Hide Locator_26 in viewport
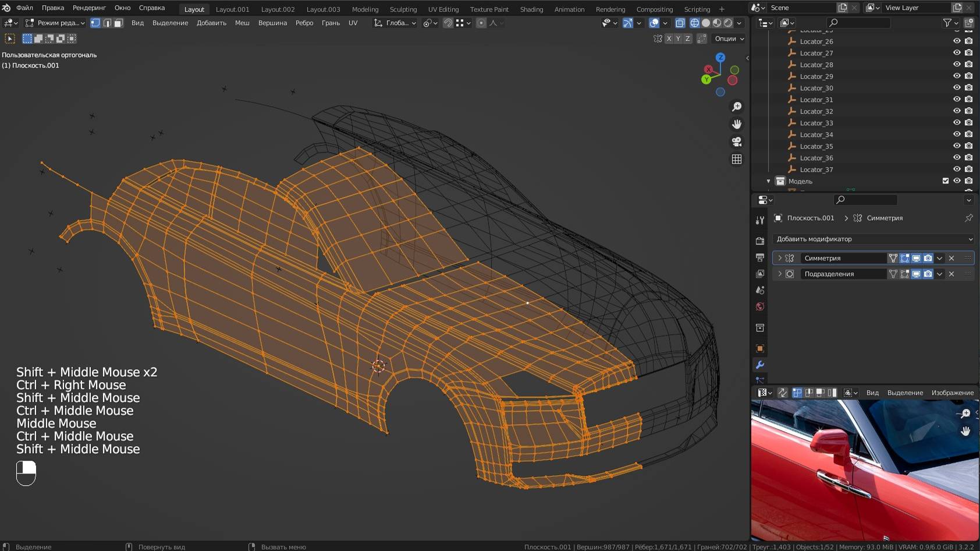This screenshot has height=551, width=980. pyautogui.click(x=957, y=41)
